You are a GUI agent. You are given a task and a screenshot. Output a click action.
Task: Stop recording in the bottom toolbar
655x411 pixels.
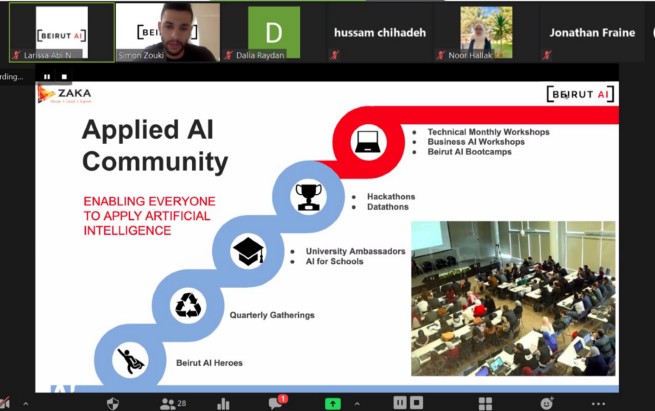pyautogui.click(x=416, y=403)
